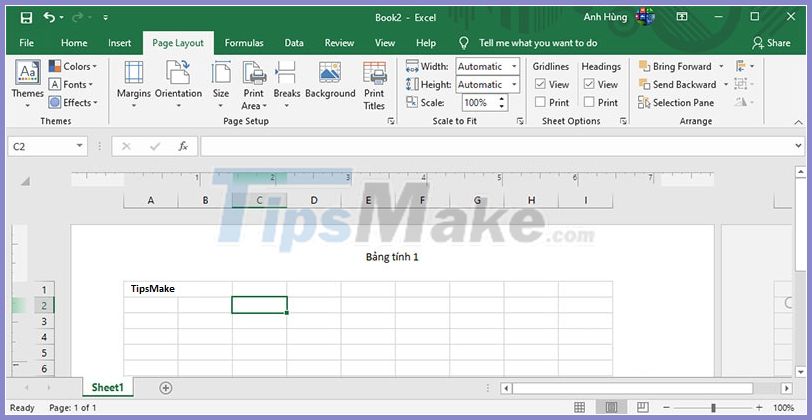The width and height of the screenshot is (812, 420).
Task: Open the Scale to Fit dialog launcher
Action: coord(520,121)
